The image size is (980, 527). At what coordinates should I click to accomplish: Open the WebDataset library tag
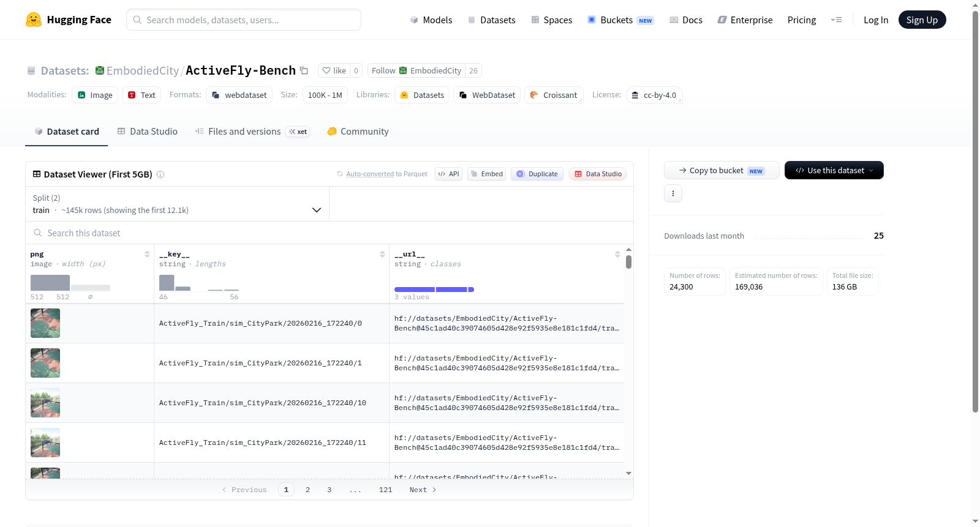pyautogui.click(x=487, y=95)
